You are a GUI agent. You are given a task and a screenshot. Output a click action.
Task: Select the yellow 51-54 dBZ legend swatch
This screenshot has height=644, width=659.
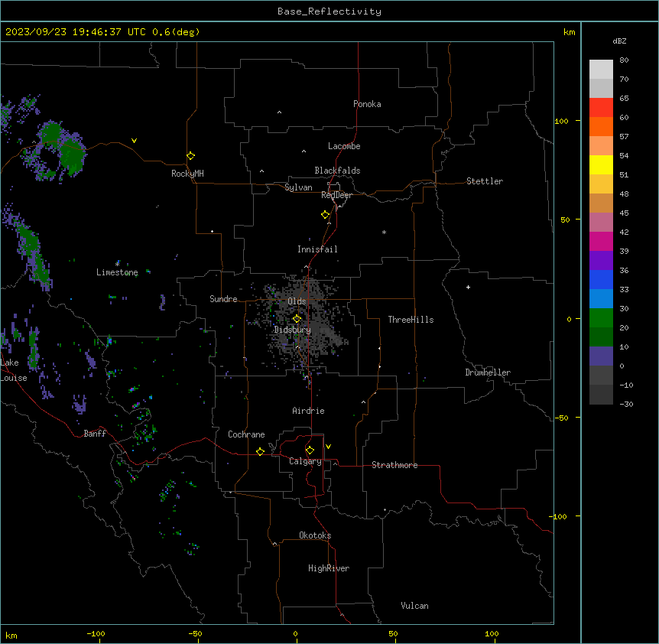coord(601,164)
